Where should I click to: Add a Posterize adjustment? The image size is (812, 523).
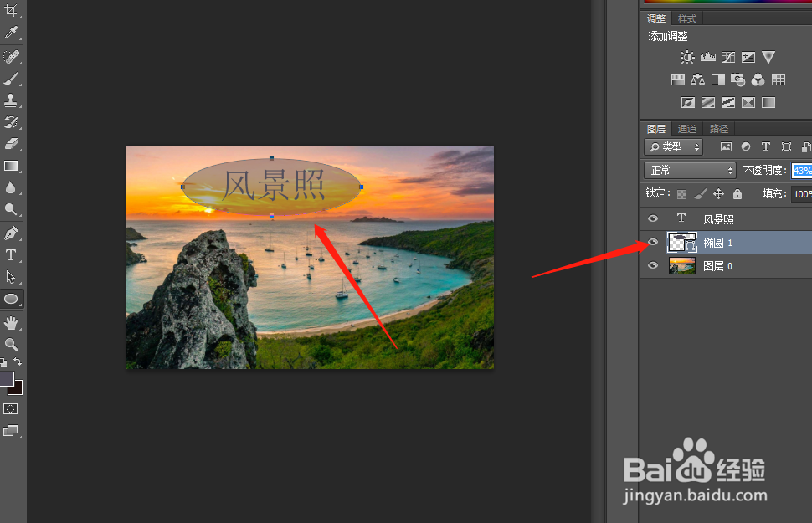(x=708, y=103)
